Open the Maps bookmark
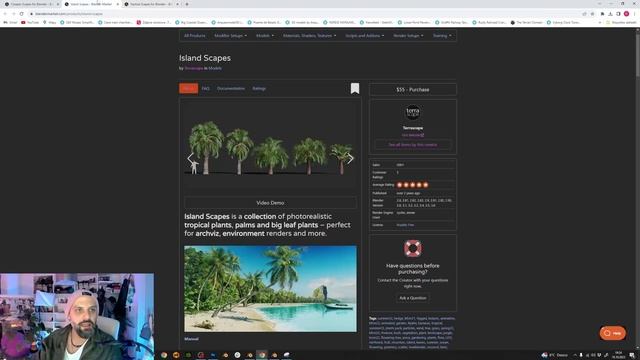 49,22
